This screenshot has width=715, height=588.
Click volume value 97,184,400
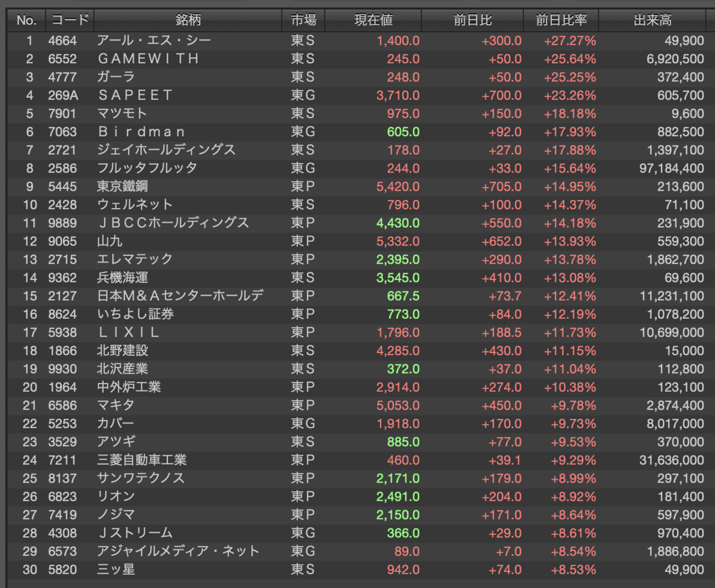point(671,168)
